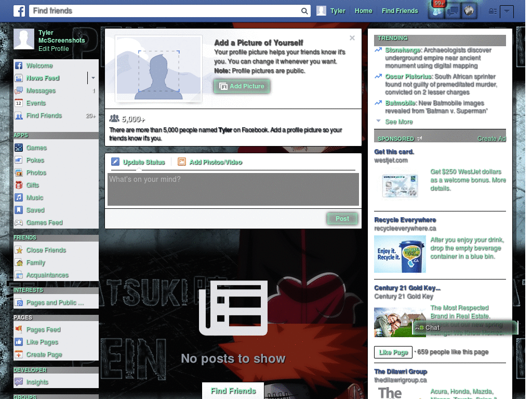The width and height of the screenshot is (532, 399).
Task: Click the Enjoy it Recycle it ad image
Action: pos(400,254)
